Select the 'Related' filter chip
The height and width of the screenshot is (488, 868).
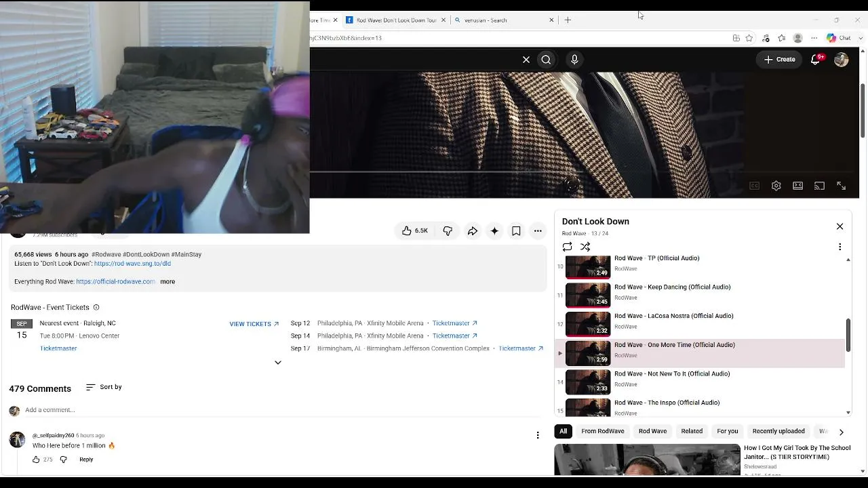click(692, 431)
